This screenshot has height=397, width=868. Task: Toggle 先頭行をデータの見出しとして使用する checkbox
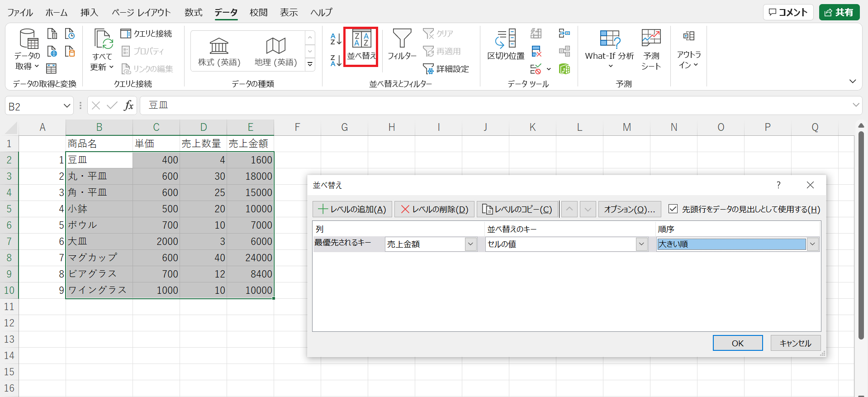[673, 209]
